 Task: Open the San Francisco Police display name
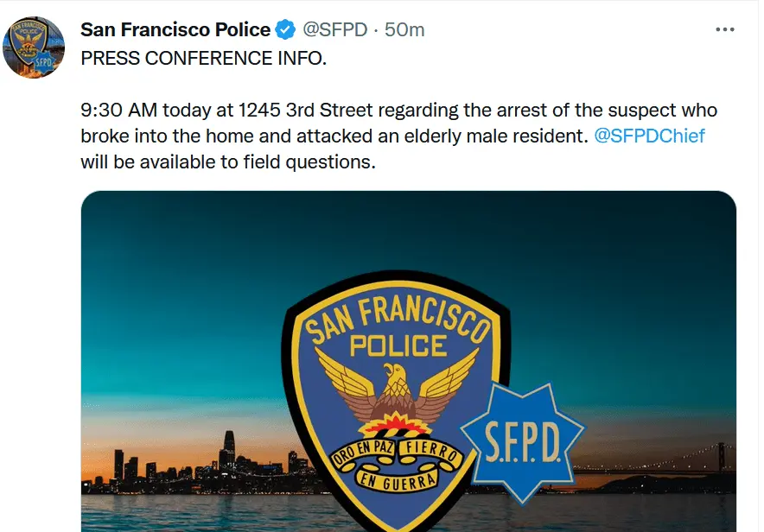(x=175, y=30)
